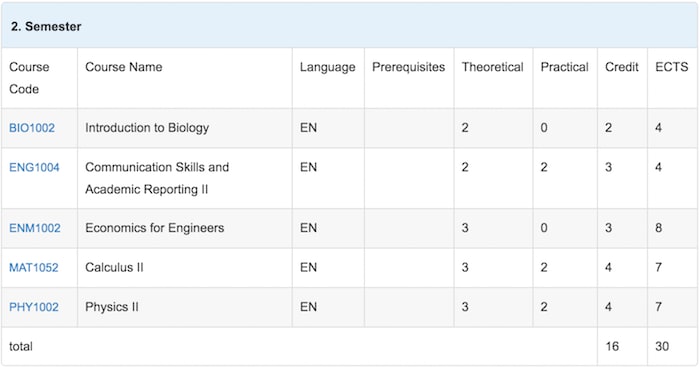Click the Theoretical column header

[x=492, y=67]
